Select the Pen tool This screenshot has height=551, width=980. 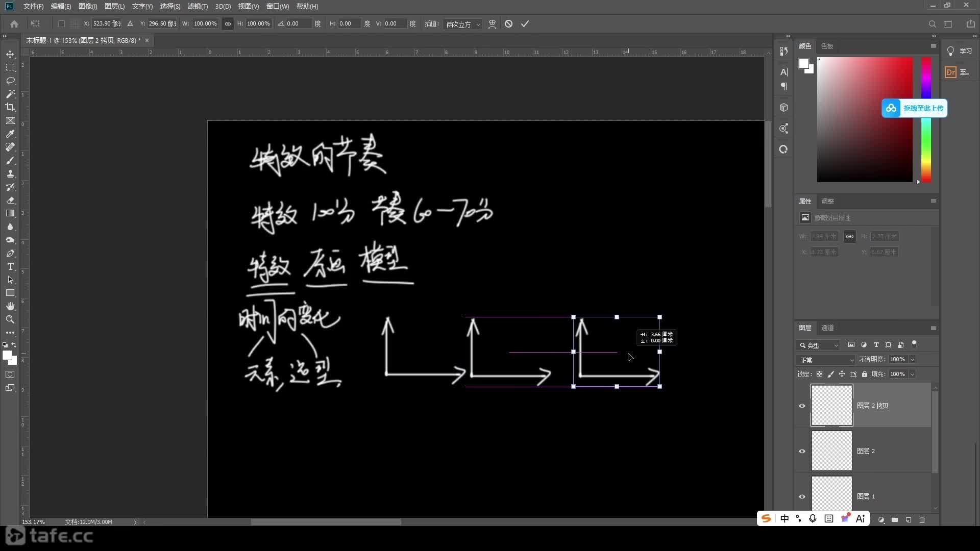click(10, 253)
